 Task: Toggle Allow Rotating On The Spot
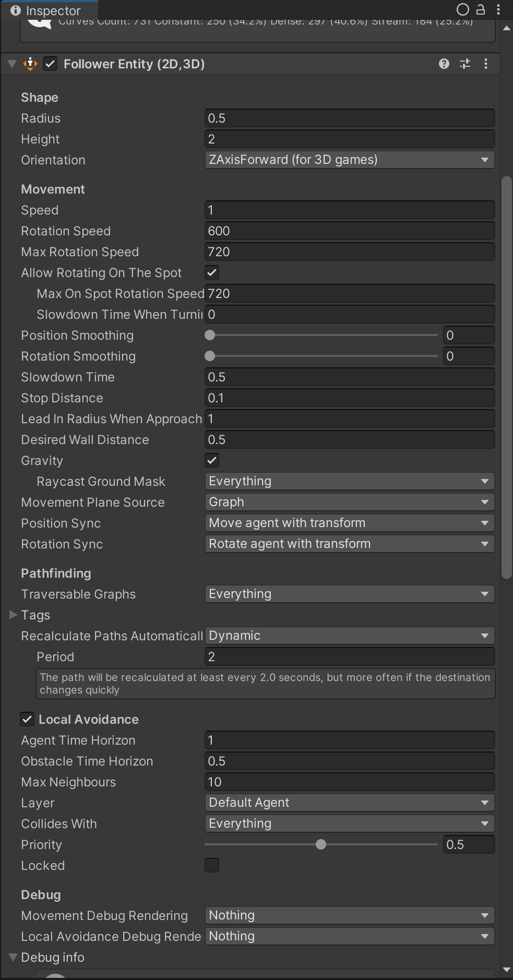tap(212, 272)
